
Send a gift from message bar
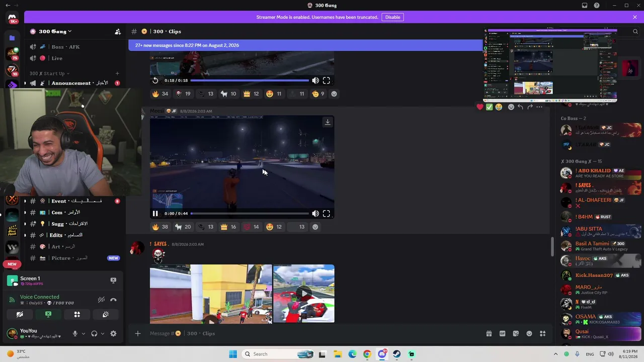tap(489, 333)
